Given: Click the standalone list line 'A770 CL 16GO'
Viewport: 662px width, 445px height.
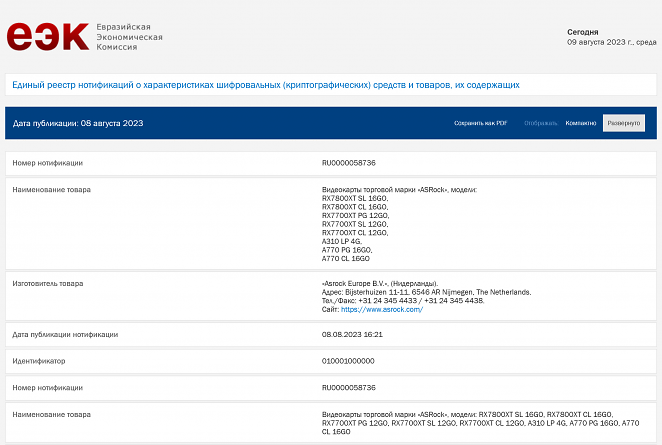Looking at the screenshot, I should [345, 258].
